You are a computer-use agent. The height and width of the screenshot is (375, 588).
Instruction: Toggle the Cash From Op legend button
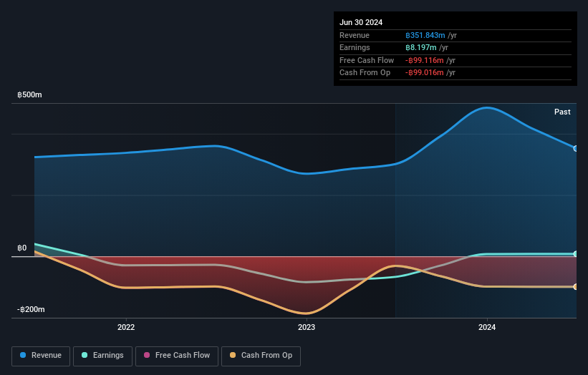point(261,356)
